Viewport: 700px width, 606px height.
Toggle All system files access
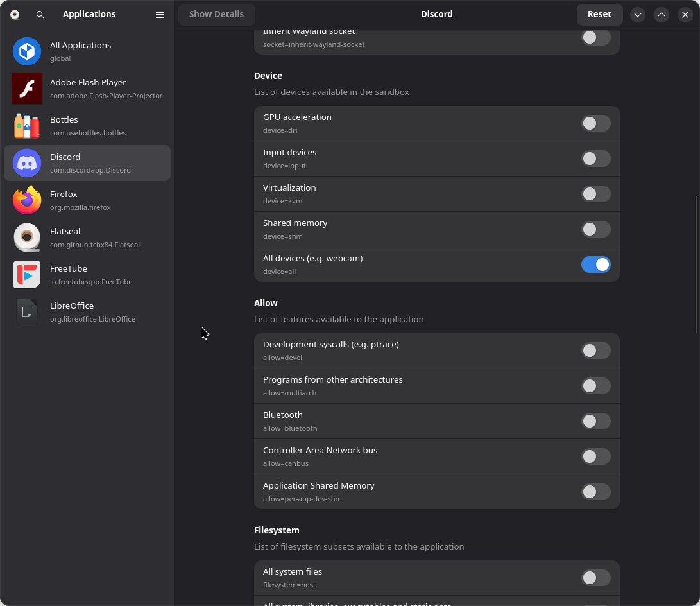(x=595, y=578)
